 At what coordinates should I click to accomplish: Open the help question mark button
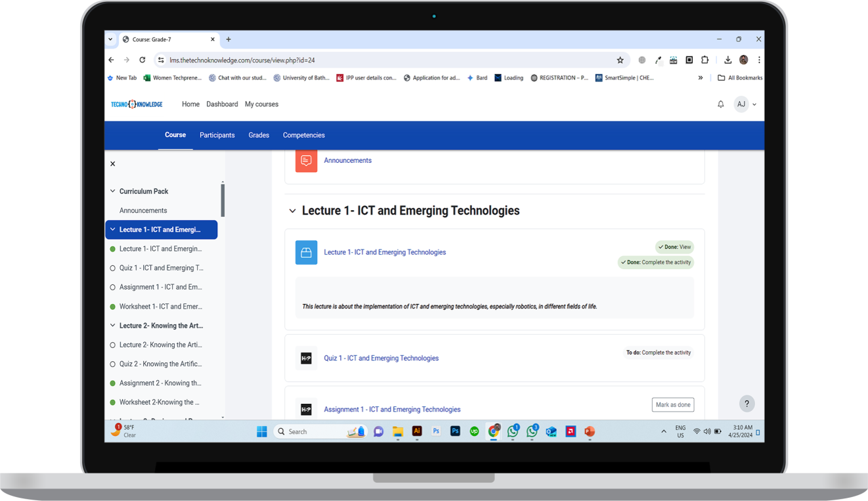(x=747, y=404)
